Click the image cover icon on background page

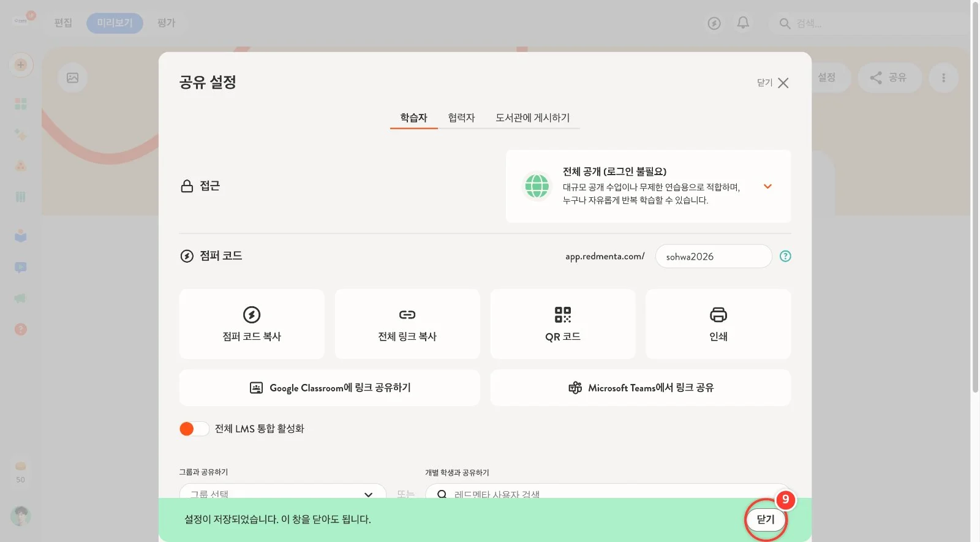pos(72,78)
